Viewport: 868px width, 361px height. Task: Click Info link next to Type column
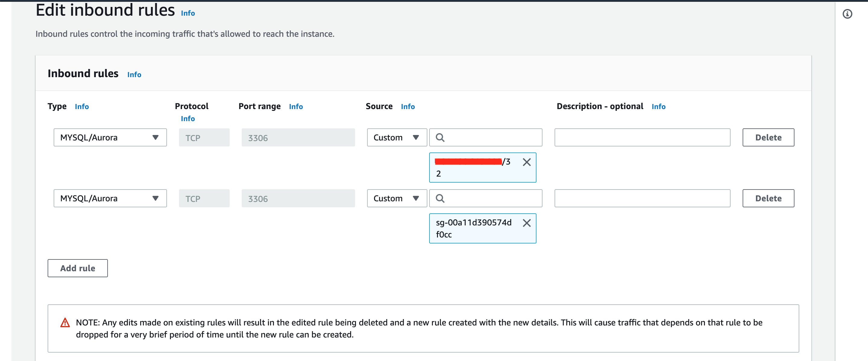pos(82,107)
